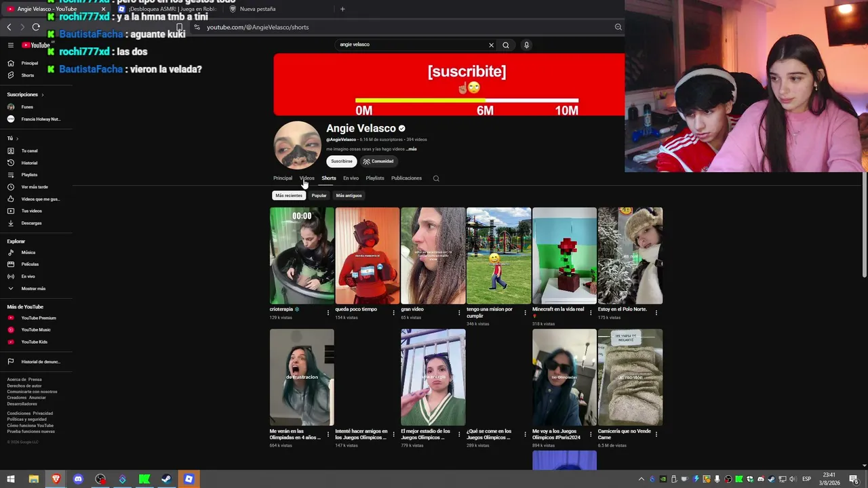Open Roblox from the taskbar

(x=189, y=479)
